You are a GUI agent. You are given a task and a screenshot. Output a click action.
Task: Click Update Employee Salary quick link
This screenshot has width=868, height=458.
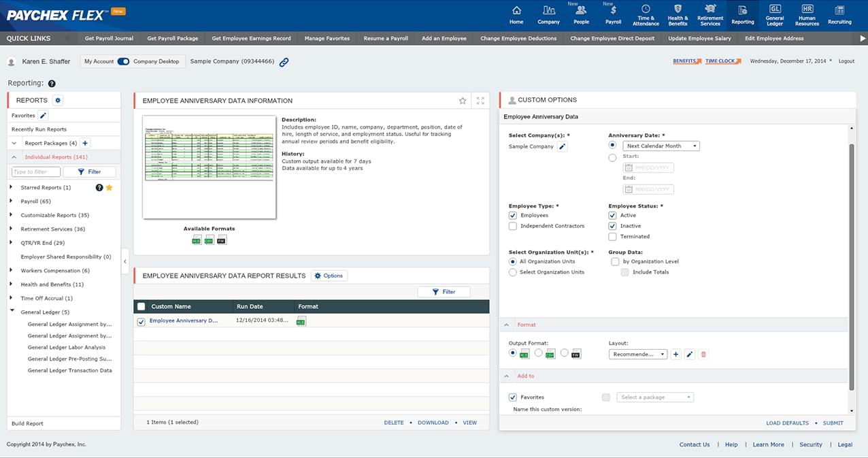coord(699,39)
